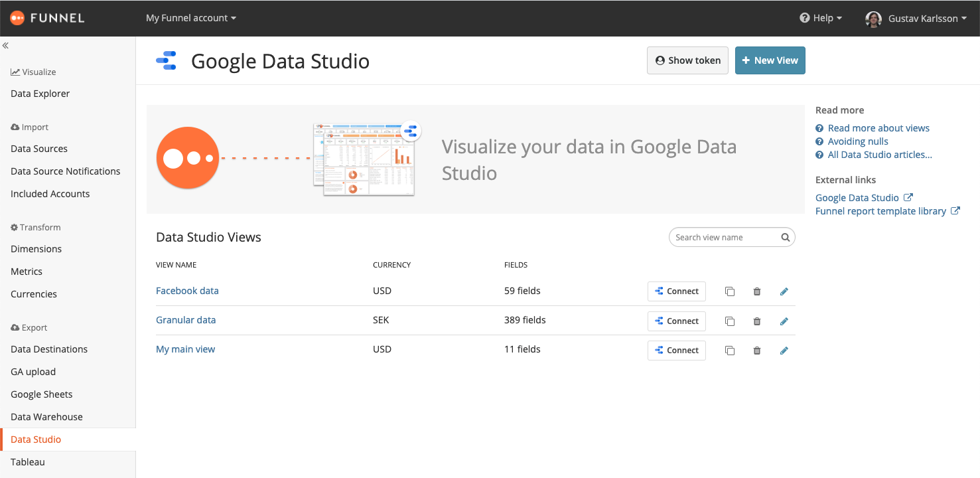Click the search magnifier icon

(x=785, y=238)
